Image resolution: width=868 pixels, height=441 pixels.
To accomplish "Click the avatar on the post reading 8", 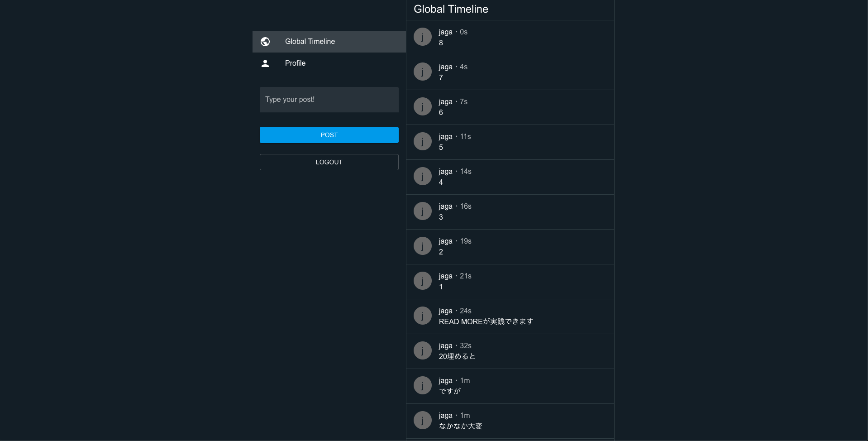I will [423, 37].
